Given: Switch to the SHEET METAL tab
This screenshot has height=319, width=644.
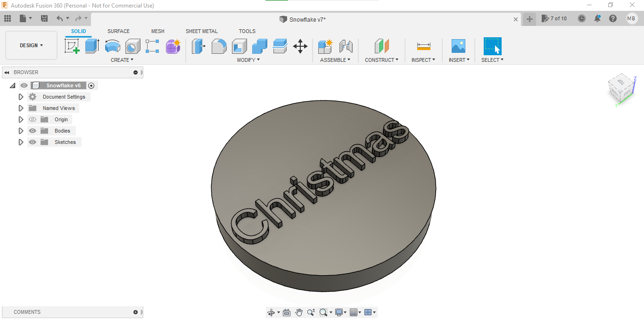Looking at the screenshot, I should point(202,31).
